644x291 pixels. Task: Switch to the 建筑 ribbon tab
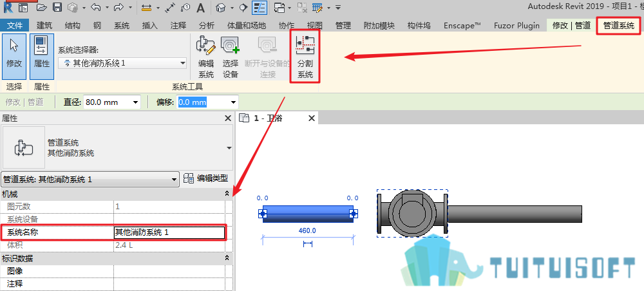[44, 26]
